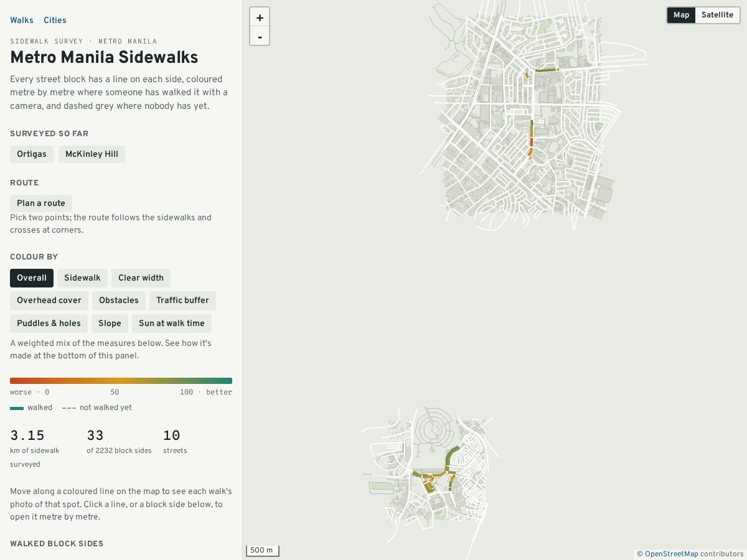Click the SURVEYED SO FAR label

point(49,134)
